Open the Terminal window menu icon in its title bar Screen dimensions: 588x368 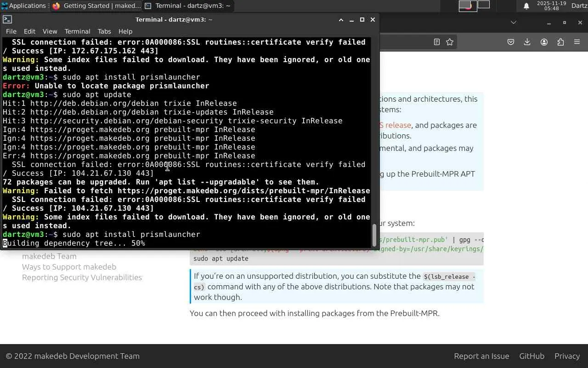pyautogui.click(x=7, y=19)
